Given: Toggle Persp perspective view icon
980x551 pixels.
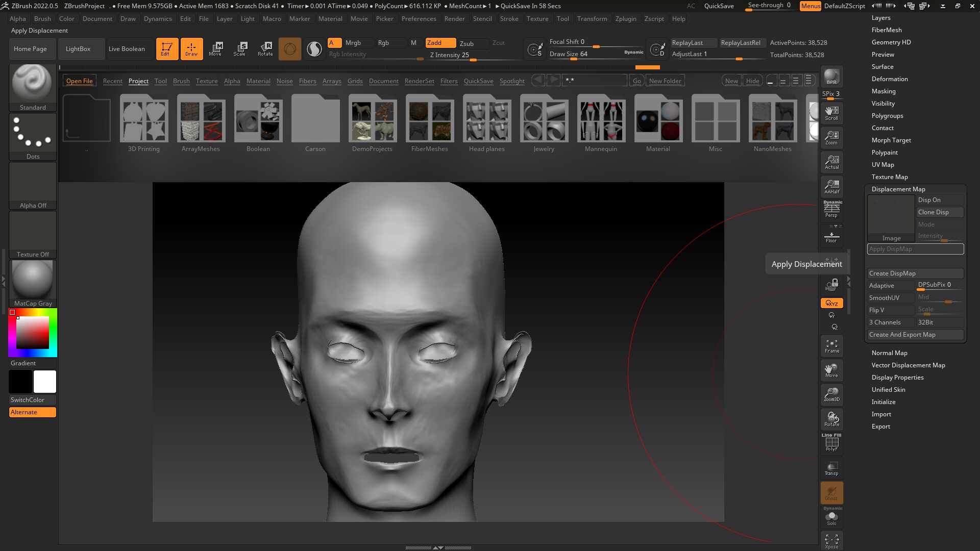Looking at the screenshot, I should point(831,209).
